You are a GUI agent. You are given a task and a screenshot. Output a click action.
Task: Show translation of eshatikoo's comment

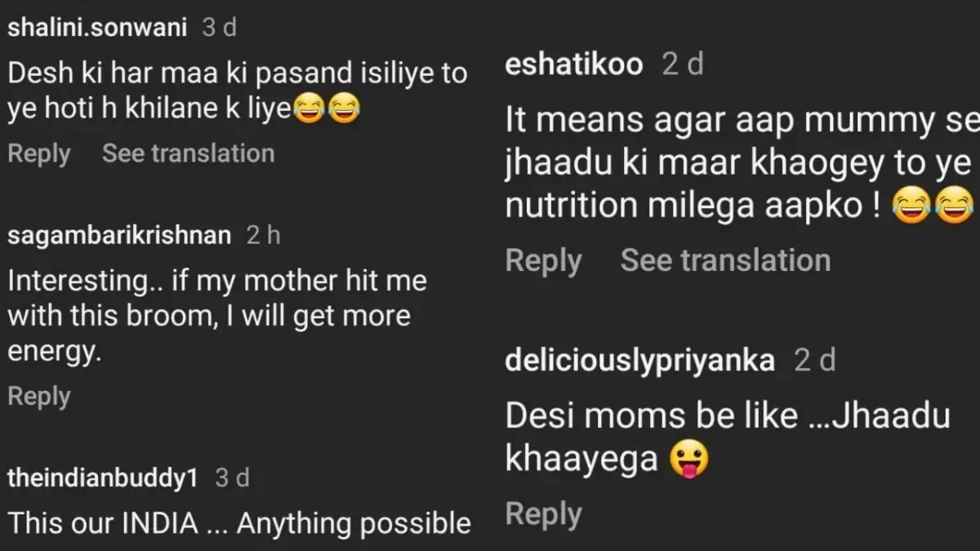724,260
